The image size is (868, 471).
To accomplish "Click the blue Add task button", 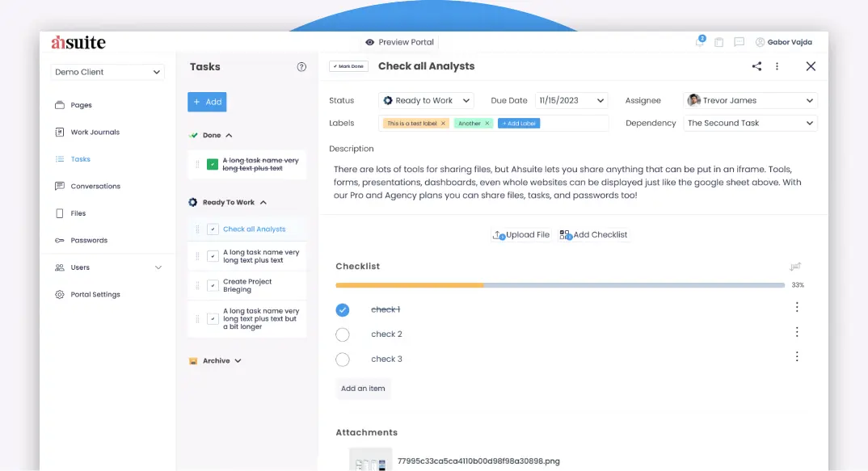I will (x=207, y=102).
